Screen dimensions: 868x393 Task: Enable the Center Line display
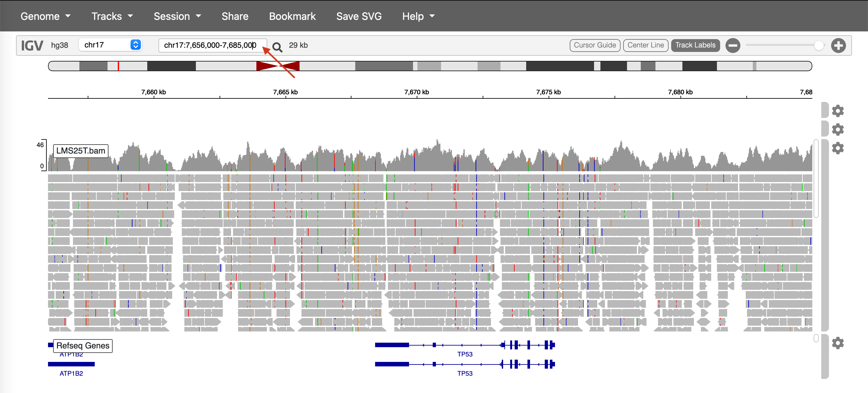[645, 45]
